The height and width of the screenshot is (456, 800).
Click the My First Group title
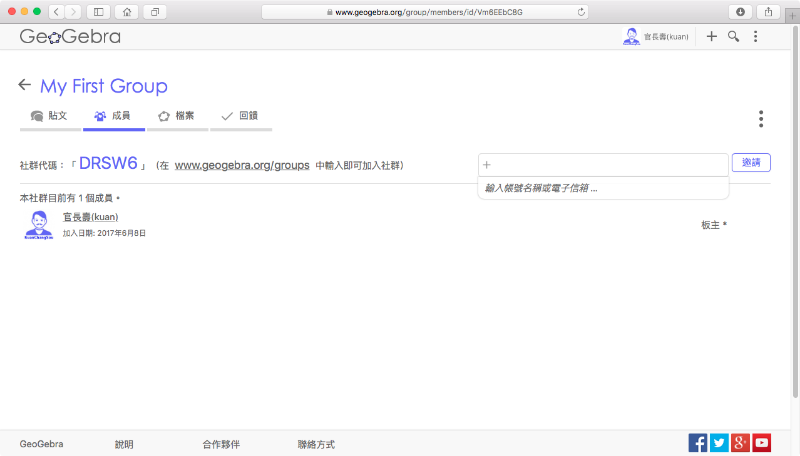(104, 86)
